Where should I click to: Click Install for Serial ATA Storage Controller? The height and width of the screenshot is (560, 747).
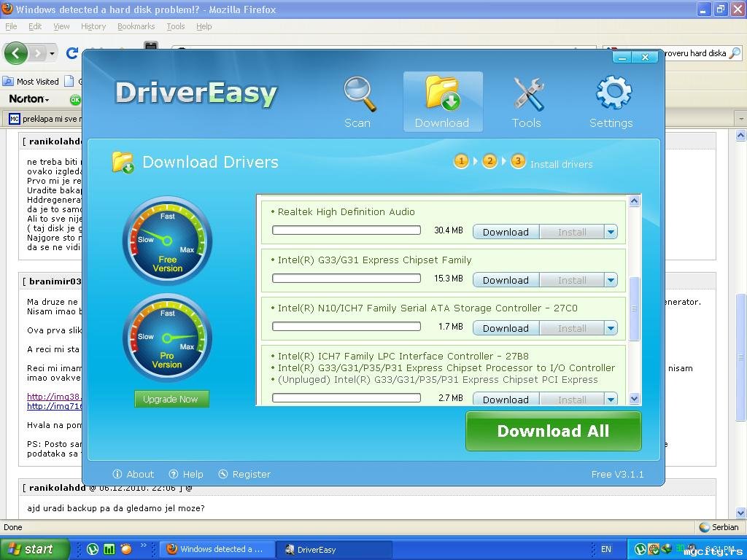[572, 328]
